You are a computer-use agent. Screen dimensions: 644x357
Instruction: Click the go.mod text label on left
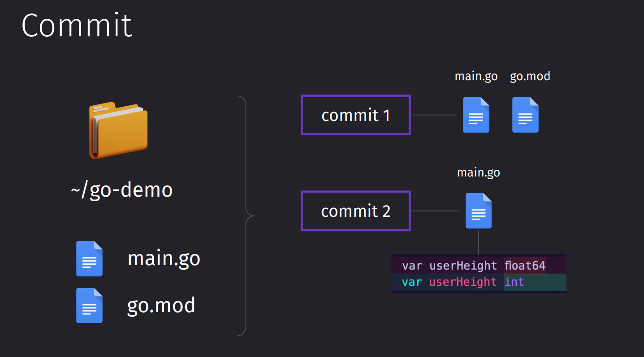(x=161, y=305)
